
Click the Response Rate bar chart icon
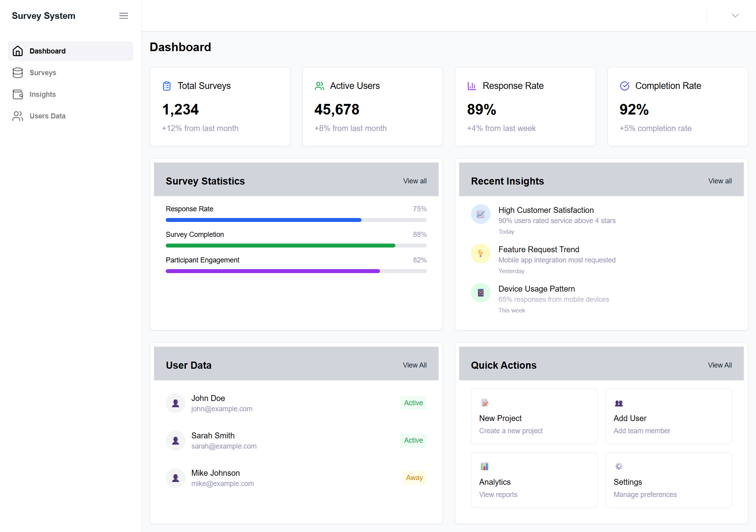point(472,86)
